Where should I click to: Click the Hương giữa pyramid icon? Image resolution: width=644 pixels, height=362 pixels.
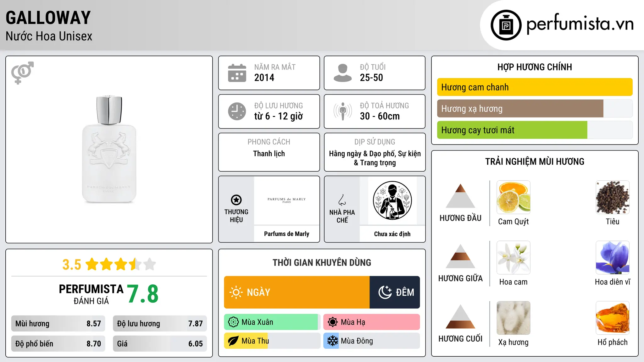point(460,256)
